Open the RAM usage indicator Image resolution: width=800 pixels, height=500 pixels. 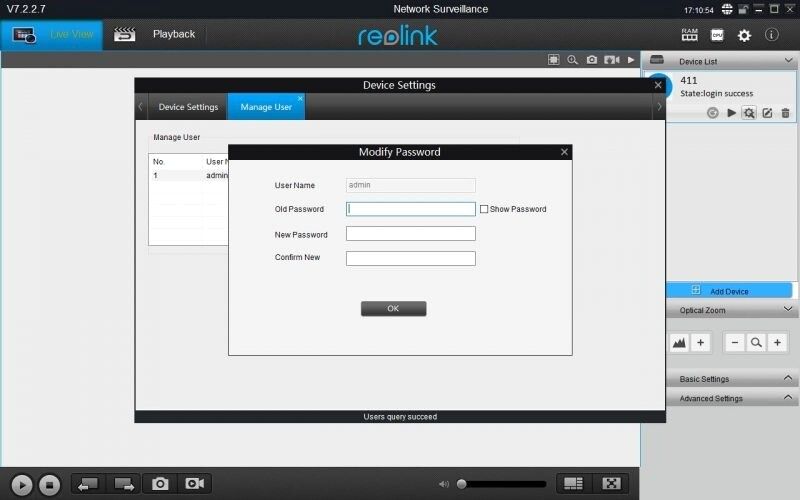690,34
